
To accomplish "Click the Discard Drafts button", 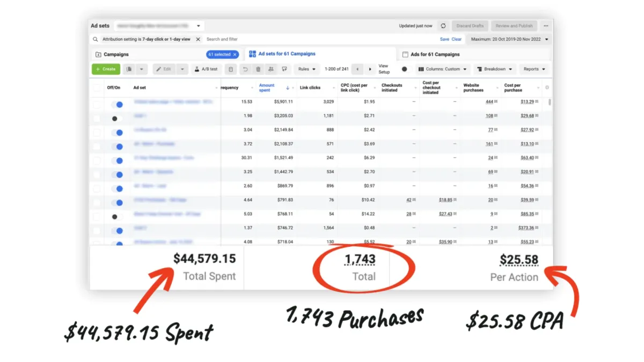I will [470, 26].
